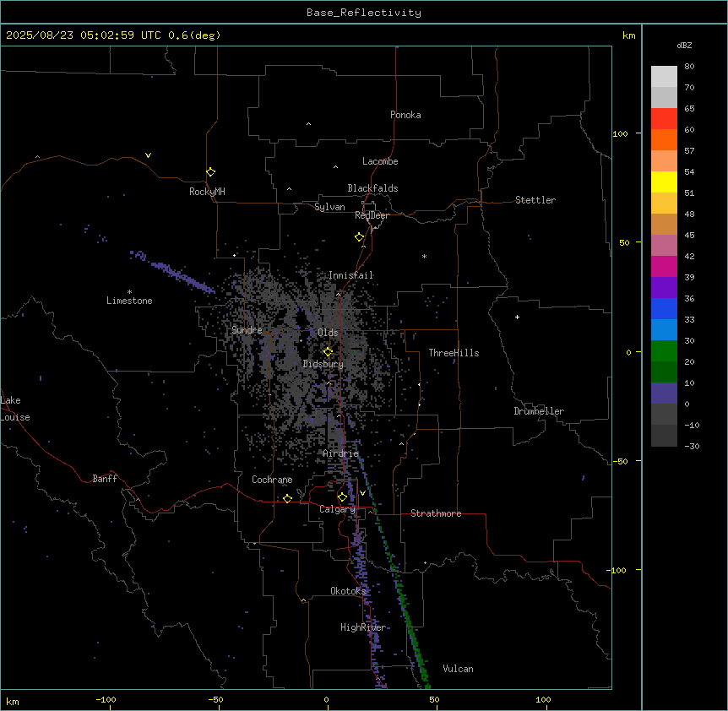Click the Okotoks label

coord(348,591)
